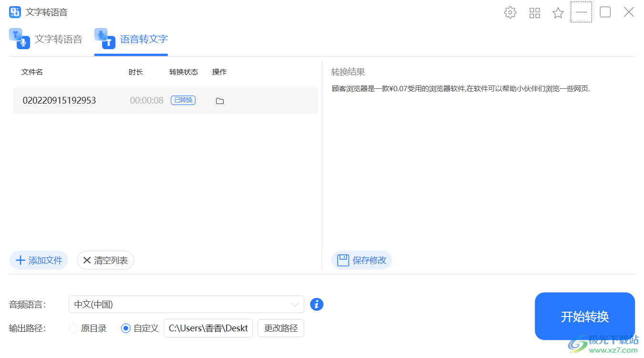Clear the list with 清空列表
This screenshot has width=644, height=358.
tap(105, 261)
